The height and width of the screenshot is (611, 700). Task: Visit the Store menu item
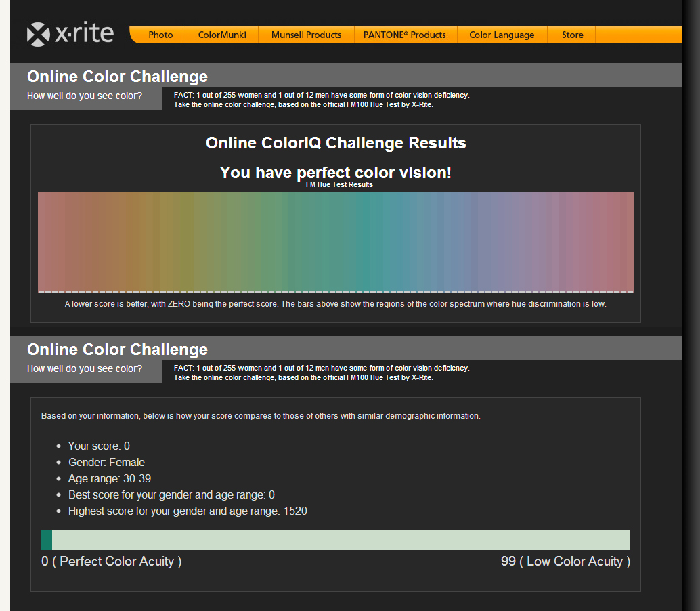pos(572,35)
